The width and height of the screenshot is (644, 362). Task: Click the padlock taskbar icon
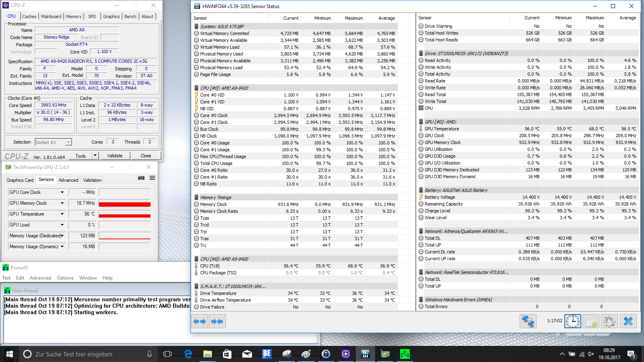coord(326,354)
